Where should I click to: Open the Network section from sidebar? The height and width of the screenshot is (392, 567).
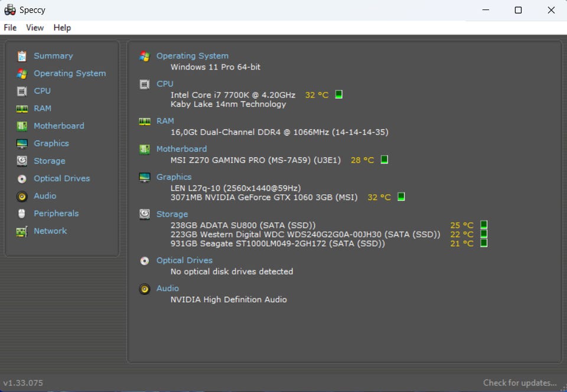point(50,231)
